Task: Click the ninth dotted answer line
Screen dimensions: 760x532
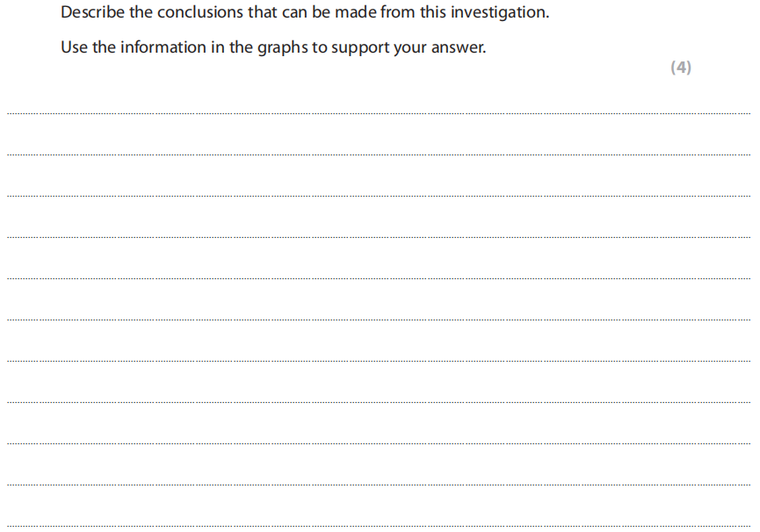Action: 378,443
